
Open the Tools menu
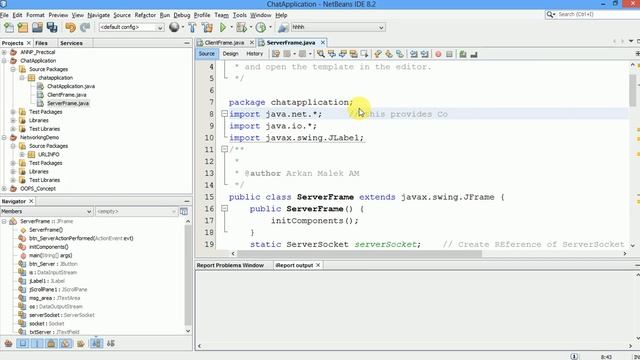[240, 15]
